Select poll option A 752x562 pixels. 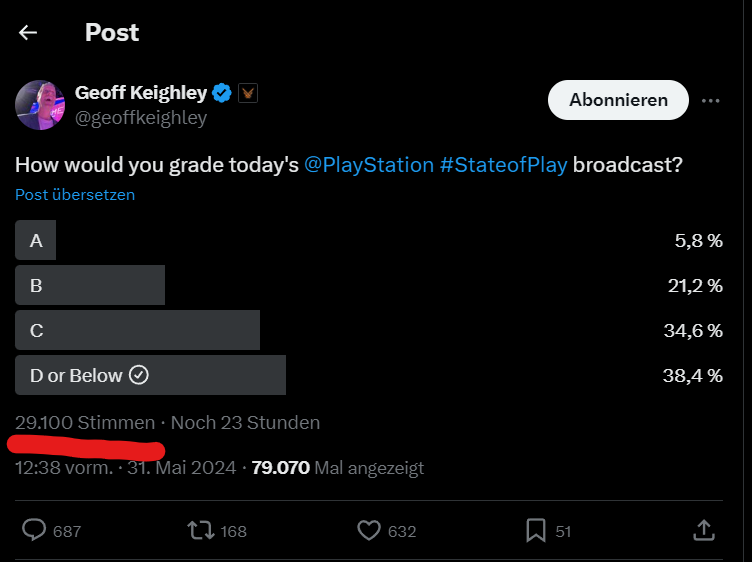369,240
